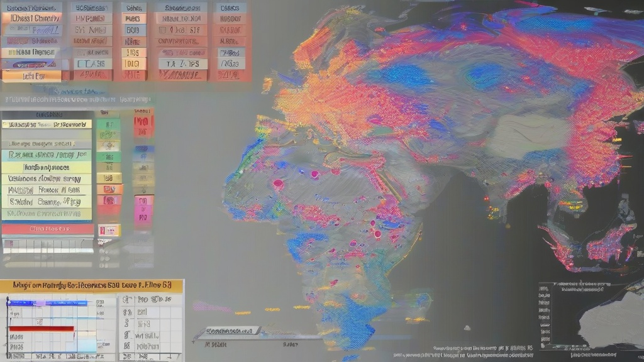Viewport: 644px width, 362px height.
Task: Select the first column header in the top table
Action: click(x=31, y=8)
